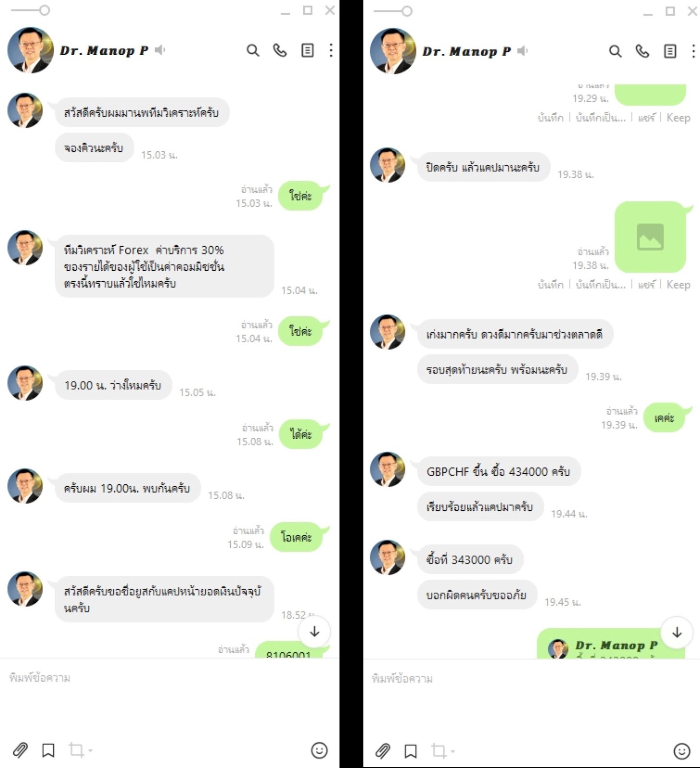Open more options menu in left chat
Image resolution: width=700 pixels, height=768 pixels.
[x=331, y=50]
